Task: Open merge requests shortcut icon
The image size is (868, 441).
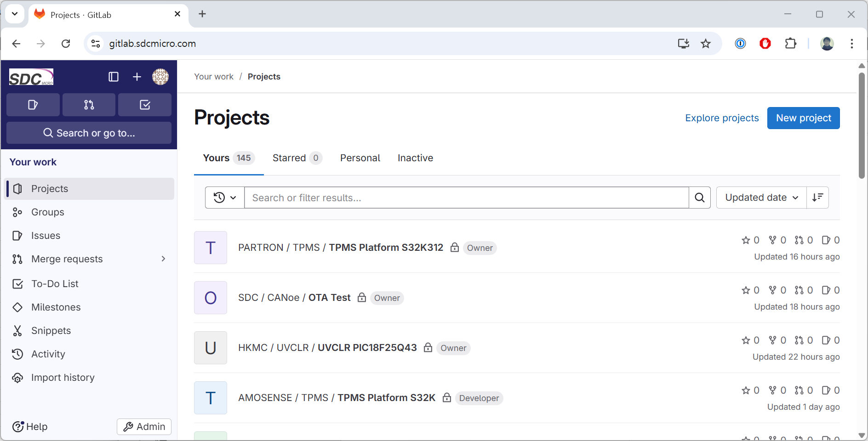Action: coord(89,105)
